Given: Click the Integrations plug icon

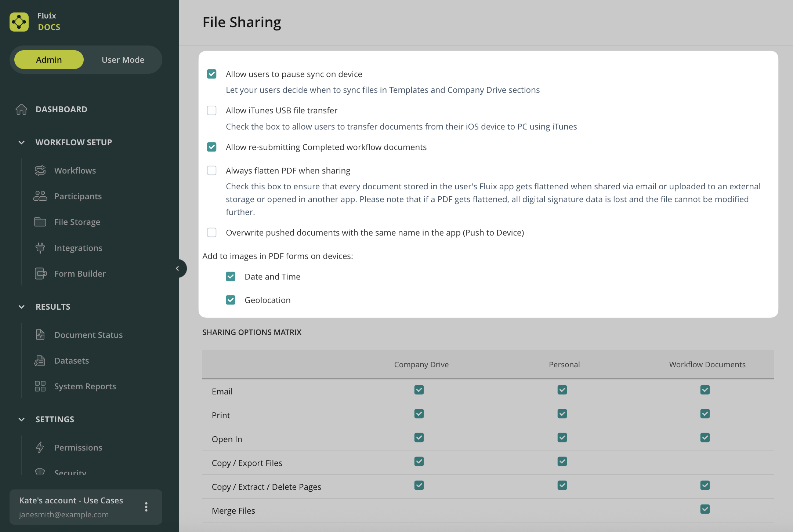Looking at the screenshot, I should [x=40, y=248].
